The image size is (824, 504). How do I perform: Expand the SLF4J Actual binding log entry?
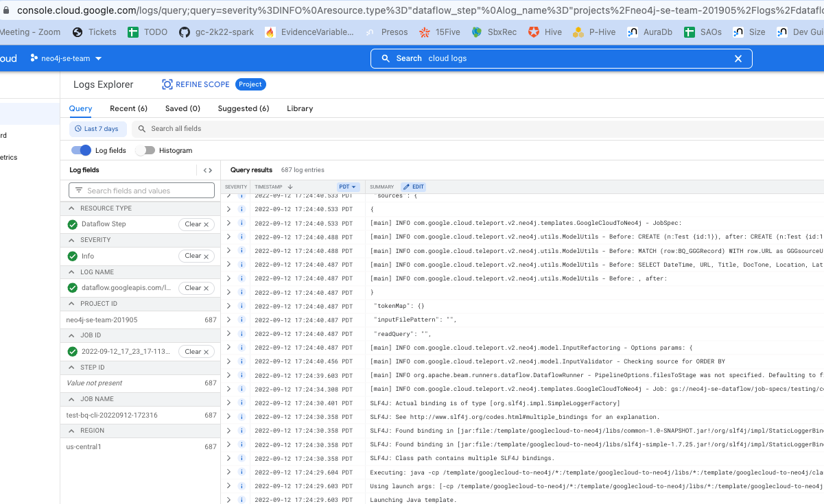pyautogui.click(x=229, y=403)
